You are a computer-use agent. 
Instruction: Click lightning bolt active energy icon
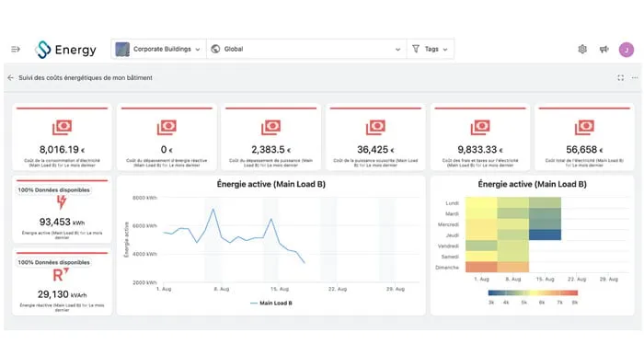[x=62, y=202]
